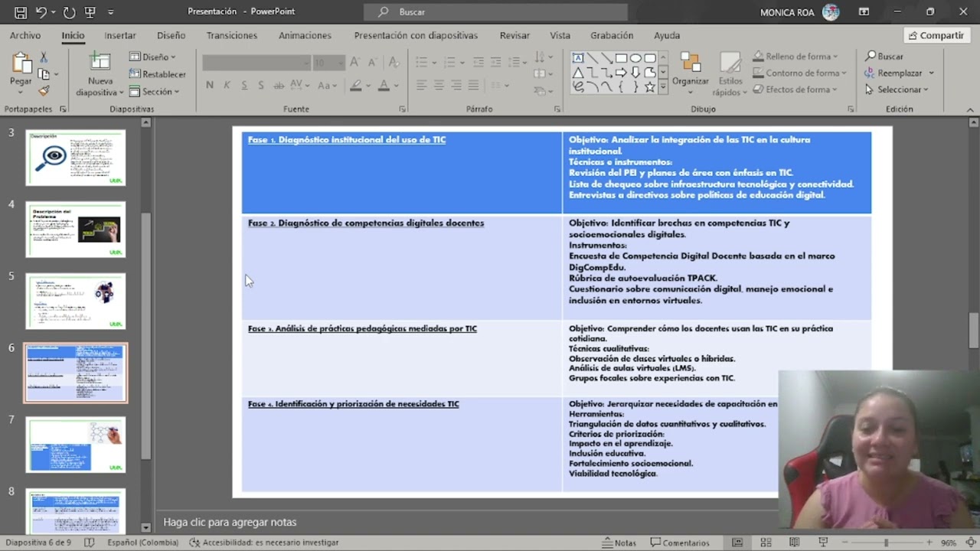This screenshot has height=551, width=980.
Task: Open the Revisar tab
Action: tap(514, 35)
